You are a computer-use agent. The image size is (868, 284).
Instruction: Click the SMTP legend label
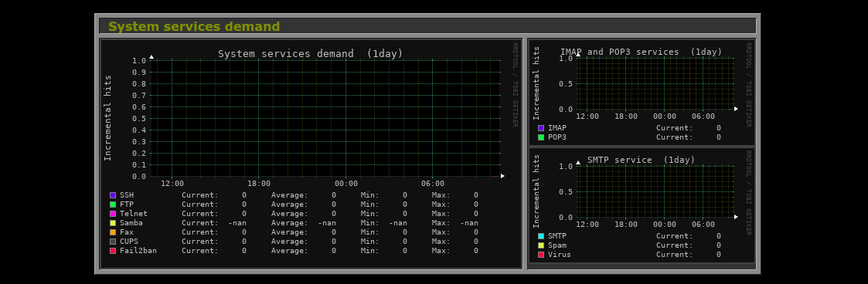[x=557, y=236]
